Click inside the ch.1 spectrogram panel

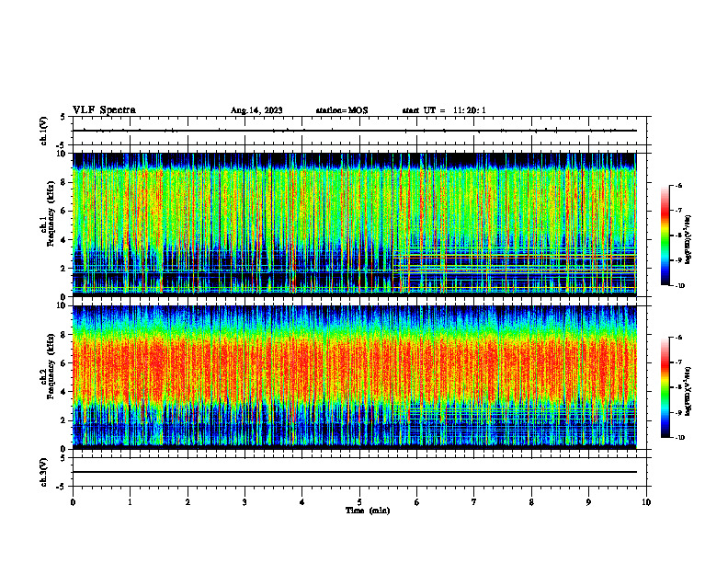[355, 224]
